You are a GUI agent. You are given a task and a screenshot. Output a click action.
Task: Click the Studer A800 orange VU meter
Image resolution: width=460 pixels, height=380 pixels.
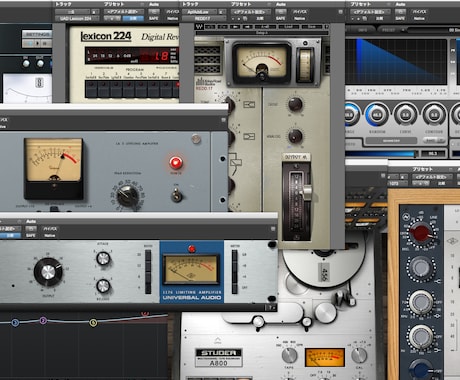pos(324,358)
